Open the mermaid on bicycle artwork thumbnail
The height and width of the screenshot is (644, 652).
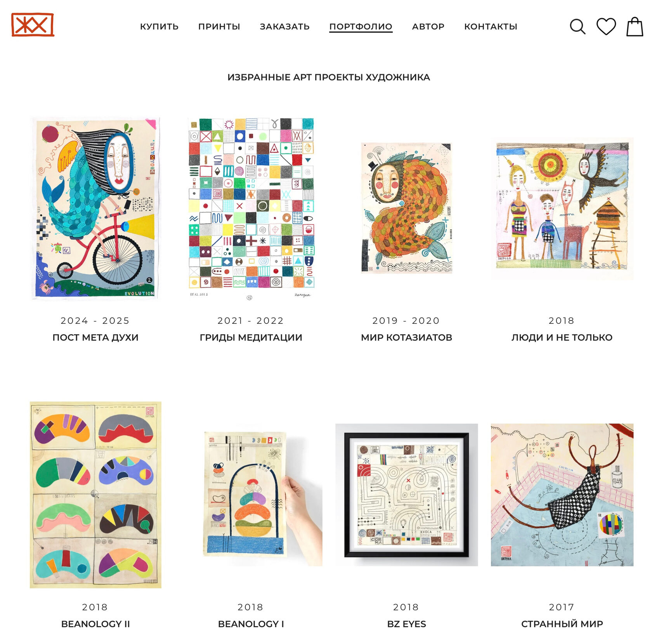point(95,208)
